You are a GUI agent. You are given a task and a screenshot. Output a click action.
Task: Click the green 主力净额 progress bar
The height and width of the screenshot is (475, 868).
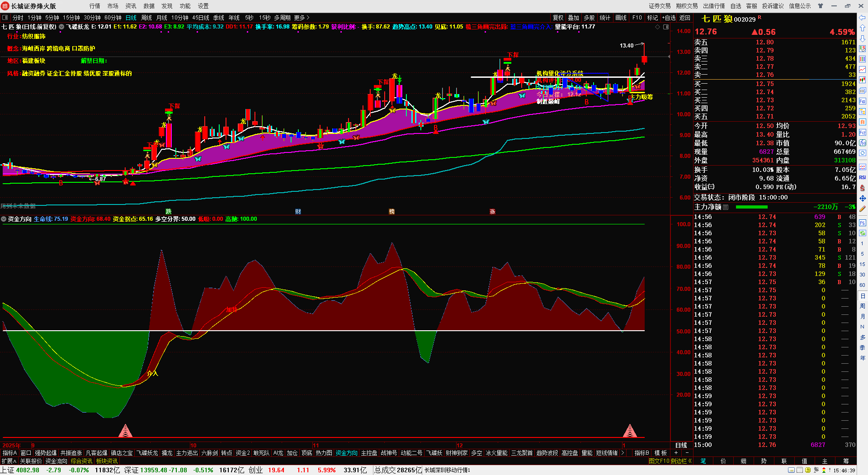[751, 207]
